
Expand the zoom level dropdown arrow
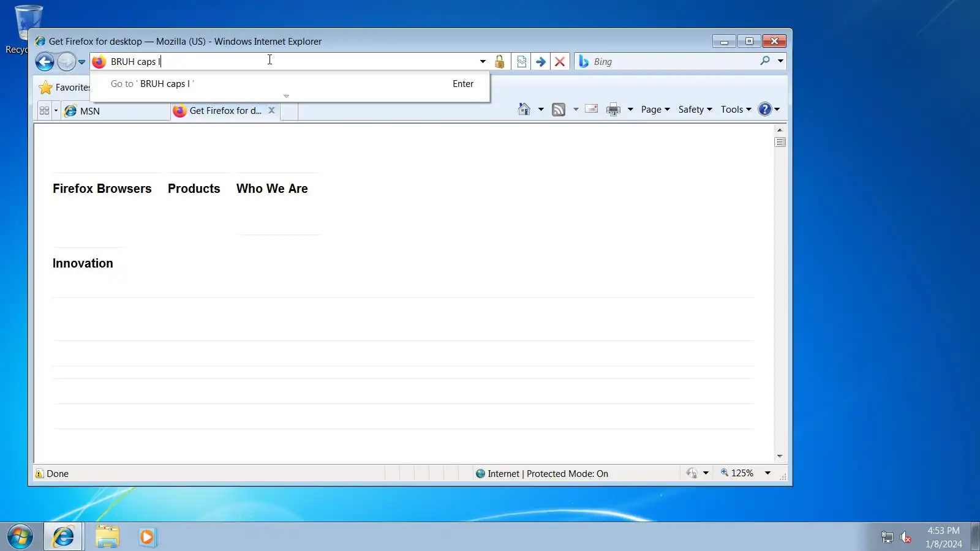767,473
